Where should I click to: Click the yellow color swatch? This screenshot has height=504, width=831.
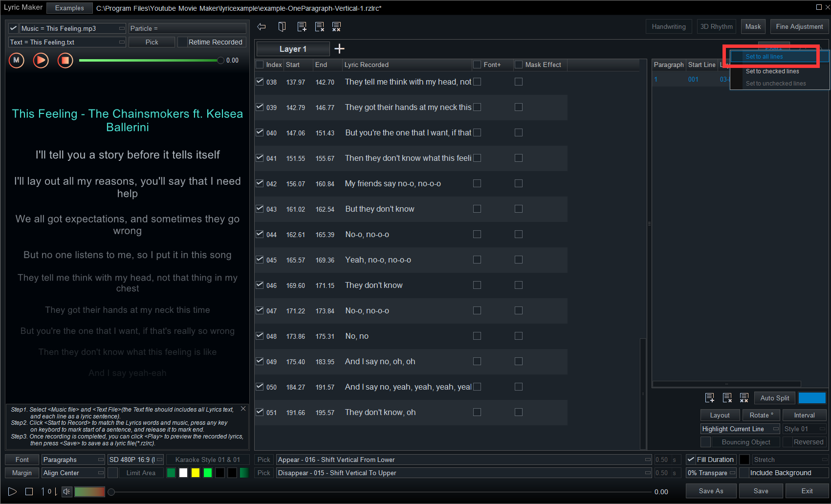196,473
